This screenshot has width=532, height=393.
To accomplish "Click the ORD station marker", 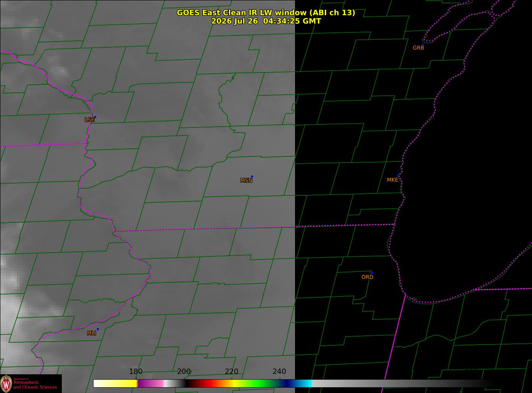I will click(x=372, y=273).
